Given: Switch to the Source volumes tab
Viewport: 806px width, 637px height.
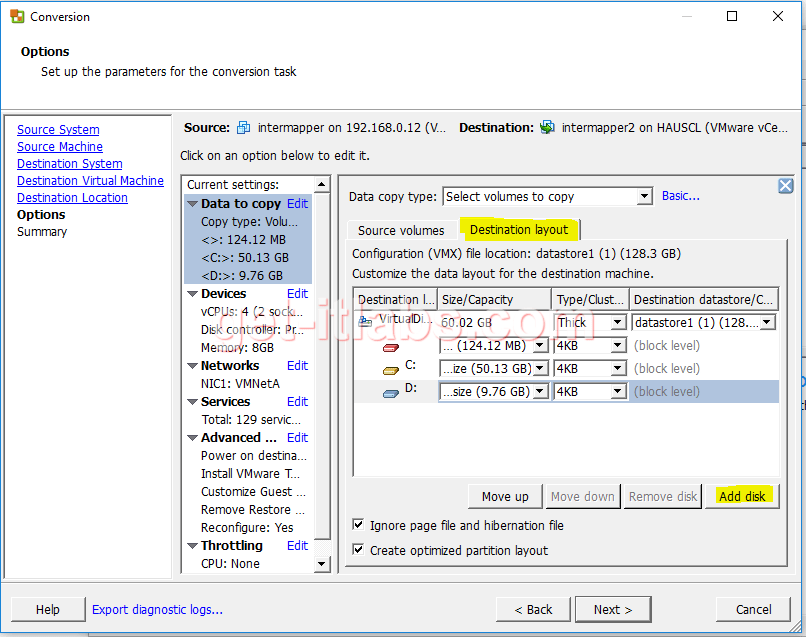Looking at the screenshot, I should pos(401,230).
